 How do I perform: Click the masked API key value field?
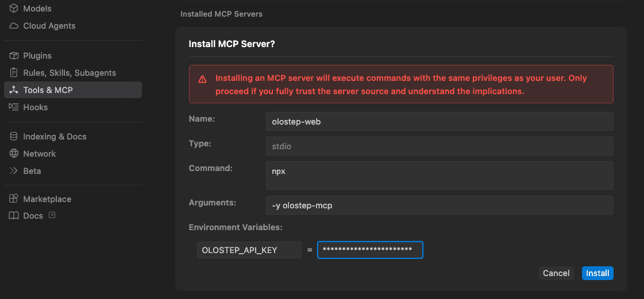[x=370, y=250]
